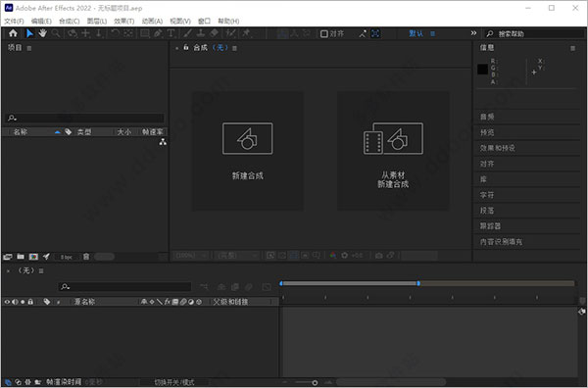Select the Brush tool
Image resolution: width=588 pixels, height=388 pixels.
(187, 33)
